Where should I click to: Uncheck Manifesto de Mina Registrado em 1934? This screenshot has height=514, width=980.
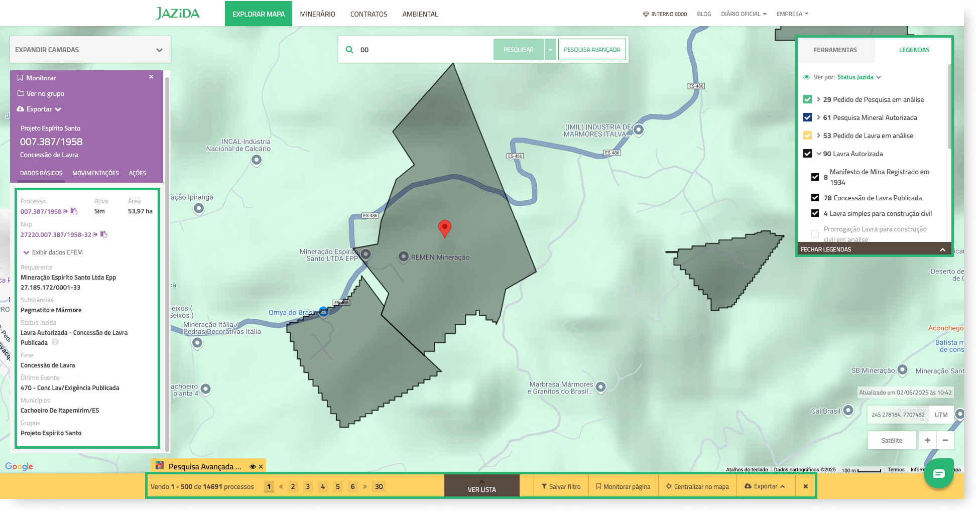[x=815, y=177]
